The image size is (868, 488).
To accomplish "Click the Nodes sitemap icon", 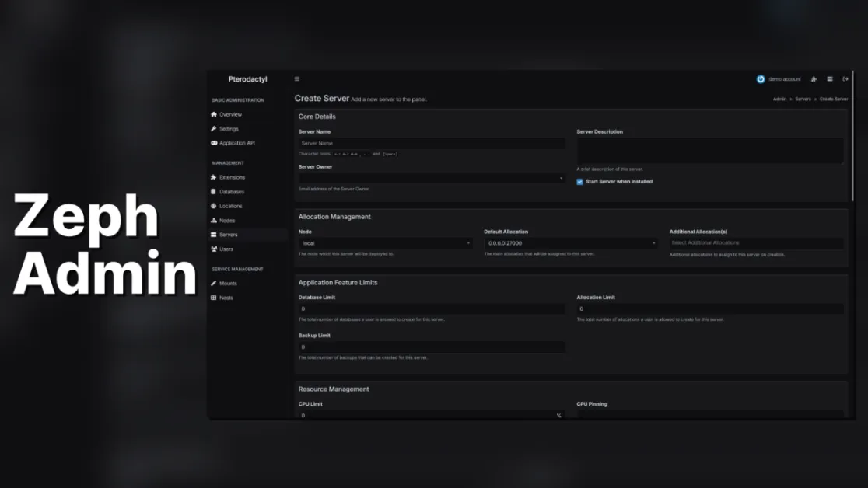I will [214, 221].
